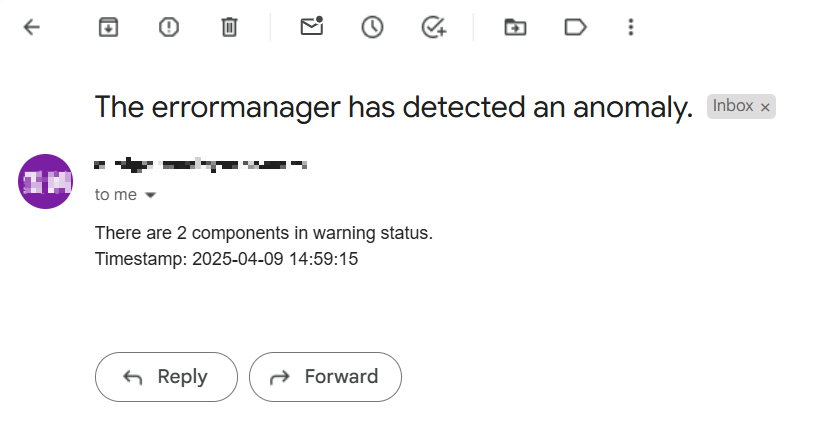814x444 pixels.
Task: Open the Labels icon
Action: point(575,28)
